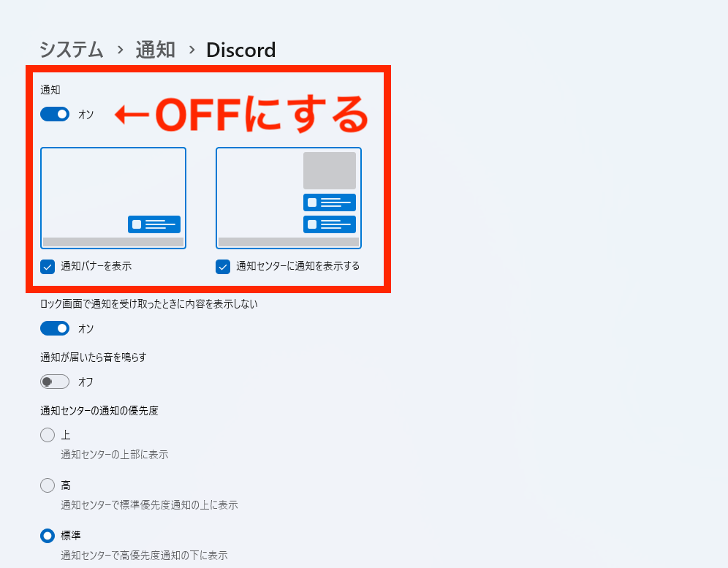
Task: Click 通知が届いたら音を鳴らす label
Action: 94,357
